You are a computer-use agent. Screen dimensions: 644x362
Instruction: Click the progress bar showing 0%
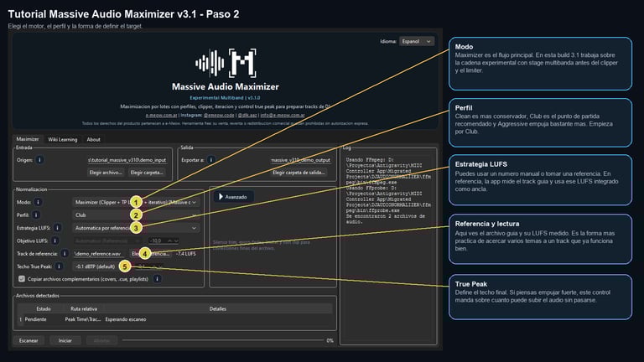point(222,340)
